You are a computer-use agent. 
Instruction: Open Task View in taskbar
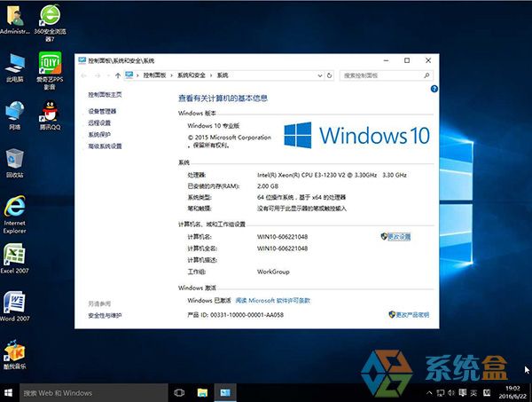pos(179,393)
